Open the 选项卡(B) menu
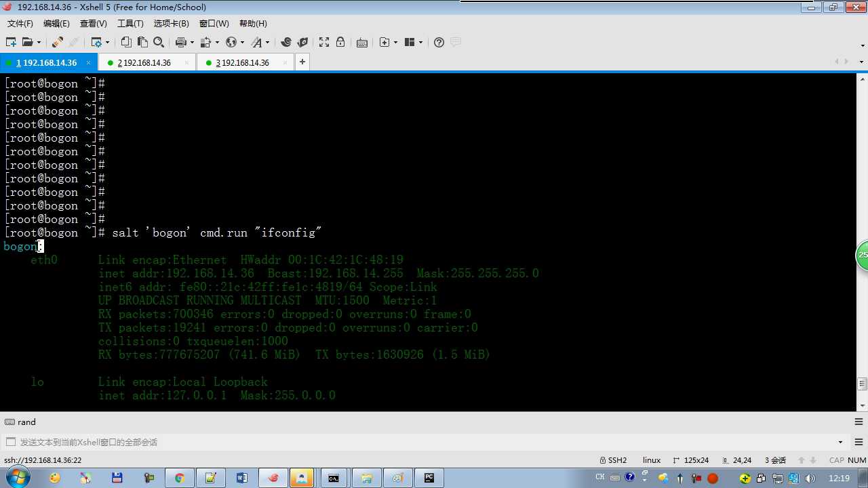This screenshot has height=488, width=868. click(x=172, y=24)
